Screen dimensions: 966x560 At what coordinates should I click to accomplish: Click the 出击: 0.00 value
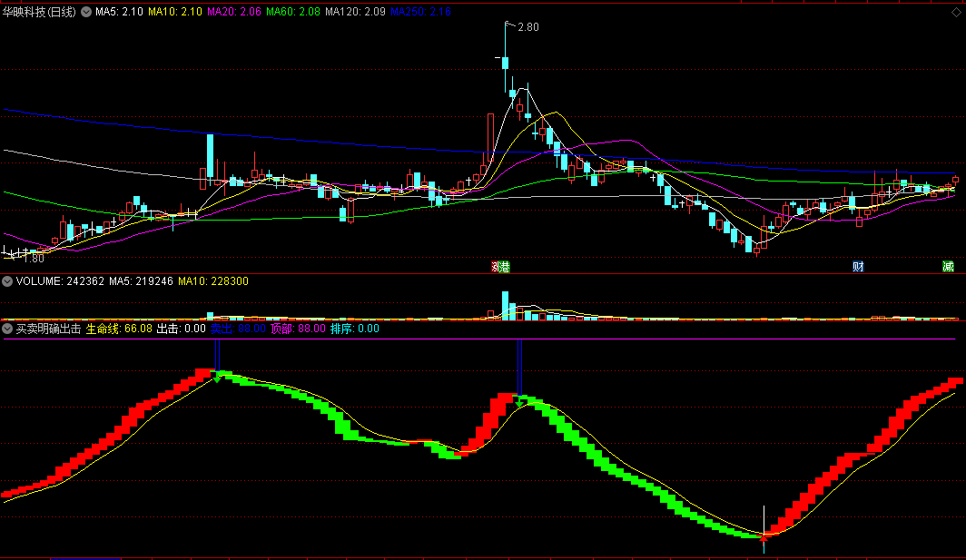[182, 329]
